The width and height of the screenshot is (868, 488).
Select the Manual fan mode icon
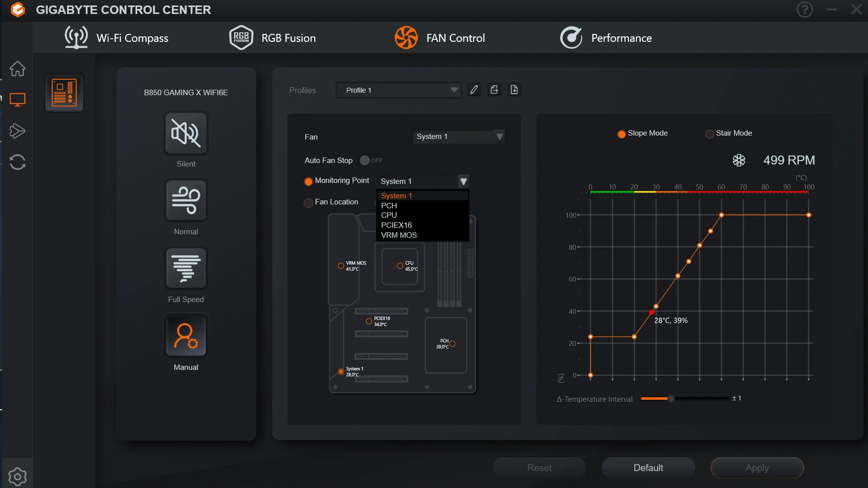click(x=186, y=335)
